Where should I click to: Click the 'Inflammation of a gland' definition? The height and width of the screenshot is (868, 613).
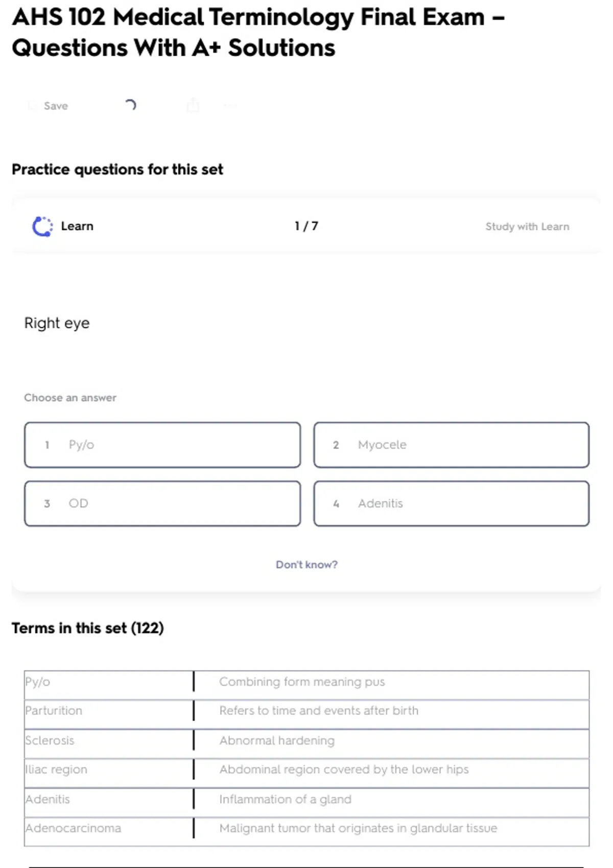pos(285,799)
